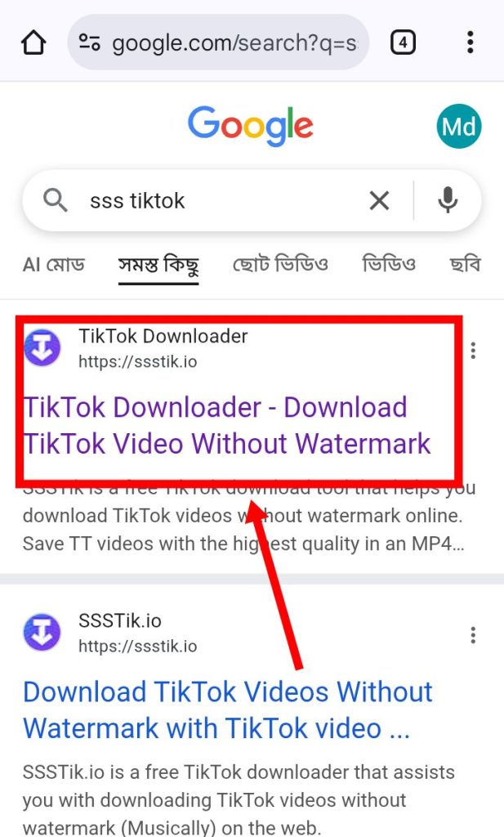Open the site settings icon in address bar
Image resolution: width=504 pixels, height=837 pixels.
pos(89,42)
